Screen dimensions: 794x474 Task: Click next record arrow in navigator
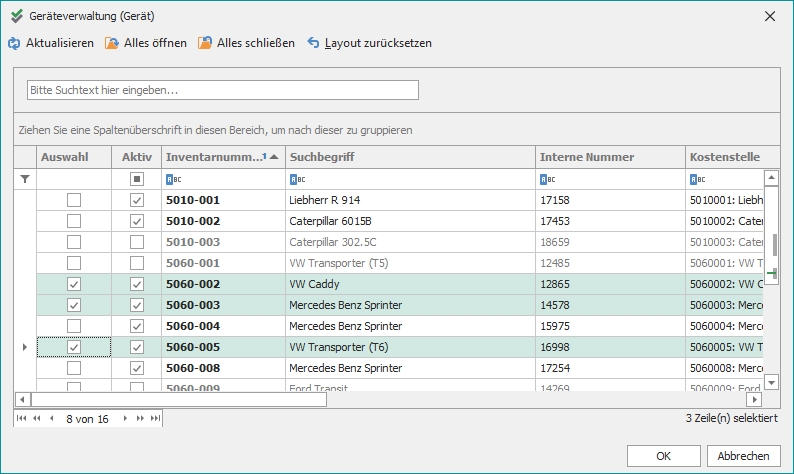click(x=126, y=419)
